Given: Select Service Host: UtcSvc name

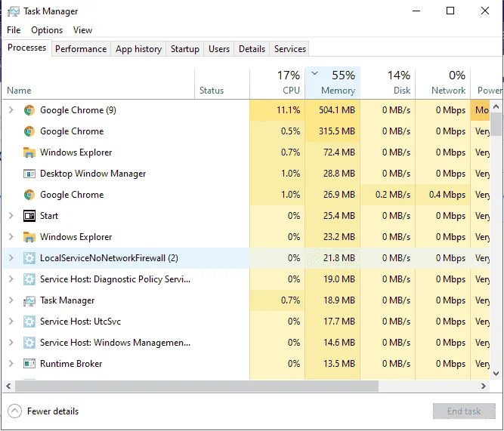Looking at the screenshot, I should 80,322.
